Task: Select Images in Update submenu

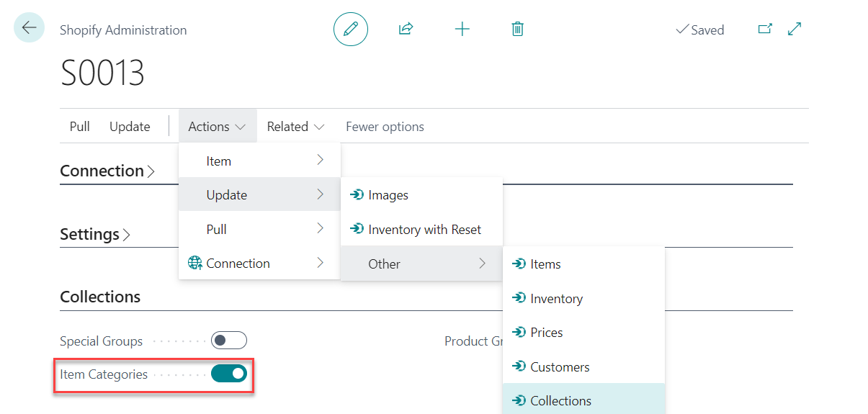Action: (x=388, y=195)
